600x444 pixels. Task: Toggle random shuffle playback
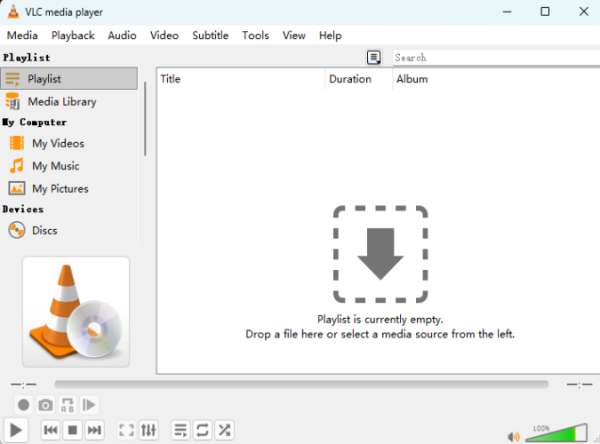225,430
